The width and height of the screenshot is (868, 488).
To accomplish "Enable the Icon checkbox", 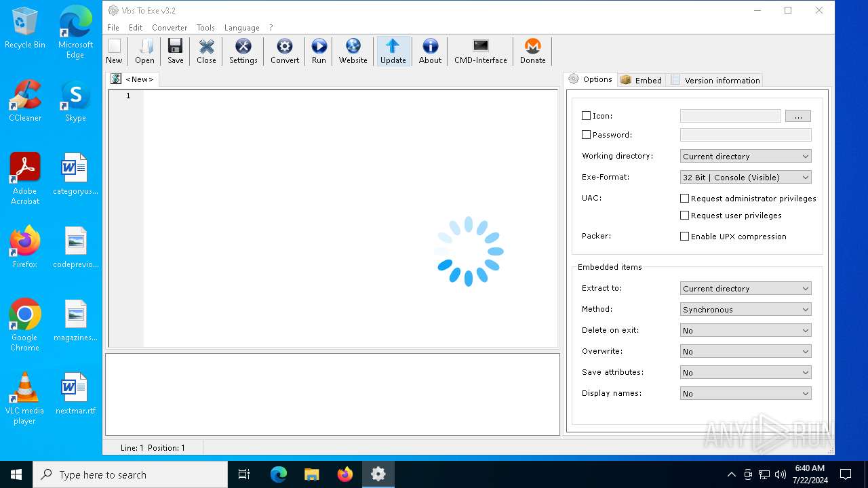I will click(x=587, y=116).
